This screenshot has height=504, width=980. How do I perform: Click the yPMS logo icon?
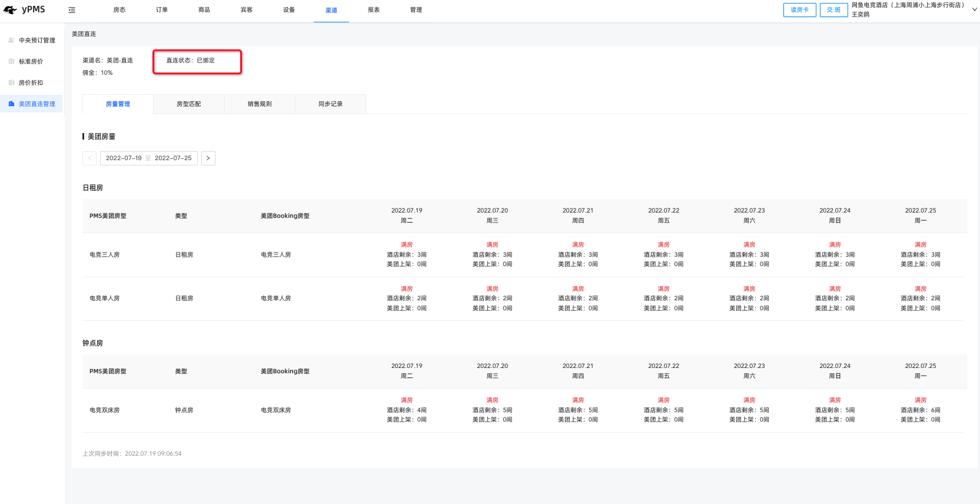pyautogui.click(x=10, y=10)
